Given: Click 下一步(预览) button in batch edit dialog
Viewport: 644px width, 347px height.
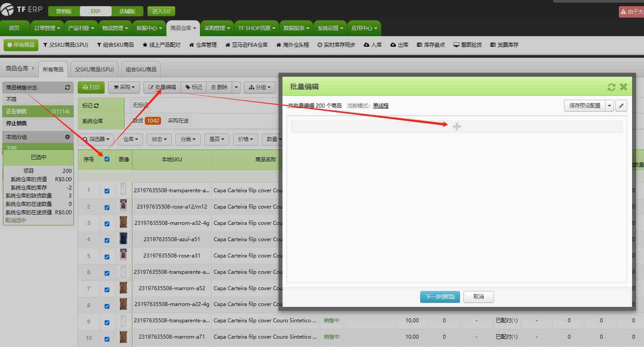Looking at the screenshot, I should point(440,297).
